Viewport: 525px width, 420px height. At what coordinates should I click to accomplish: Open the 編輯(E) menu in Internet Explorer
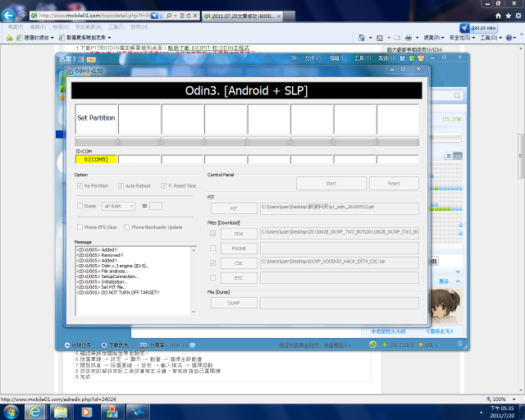[x=38, y=27]
